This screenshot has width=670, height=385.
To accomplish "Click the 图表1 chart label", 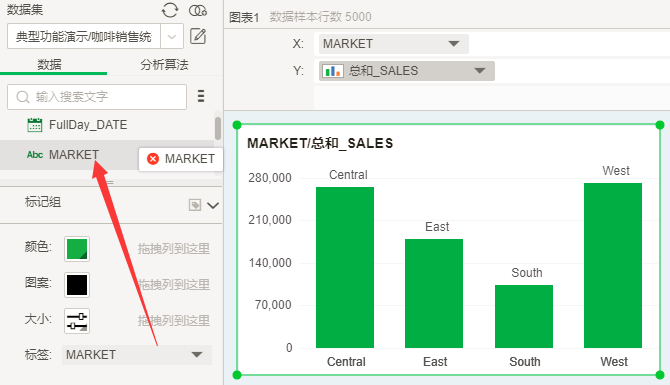I will coord(244,17).
